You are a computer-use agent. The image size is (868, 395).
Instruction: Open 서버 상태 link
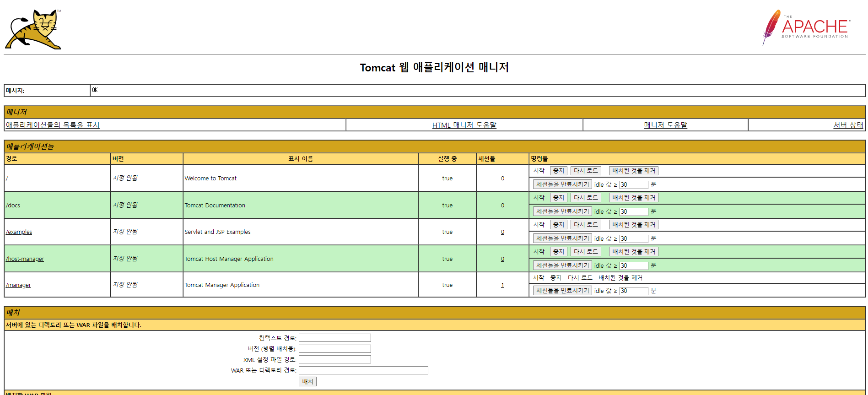coord(848,125)
